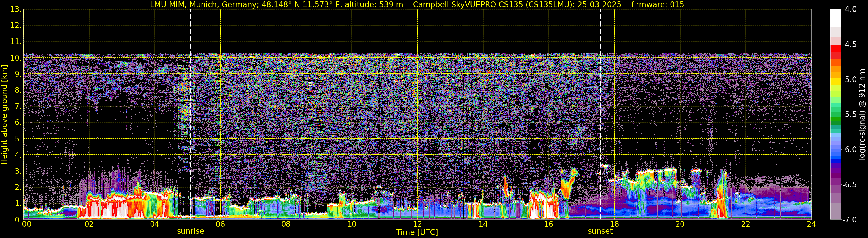This screenshot has width=868, height=238.
Task: Click the '3.' height axis label
Action: [18, 171]
